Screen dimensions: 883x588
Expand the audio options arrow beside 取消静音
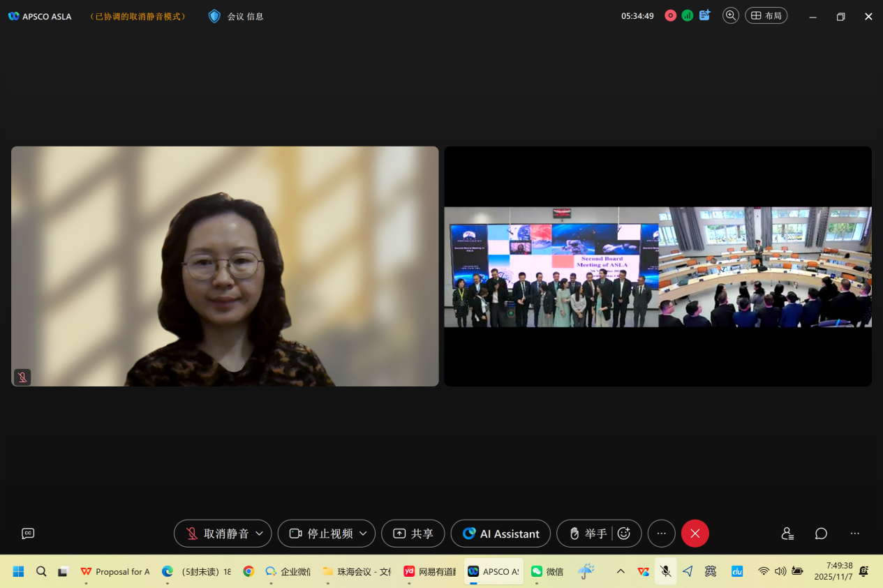[260, 534]
